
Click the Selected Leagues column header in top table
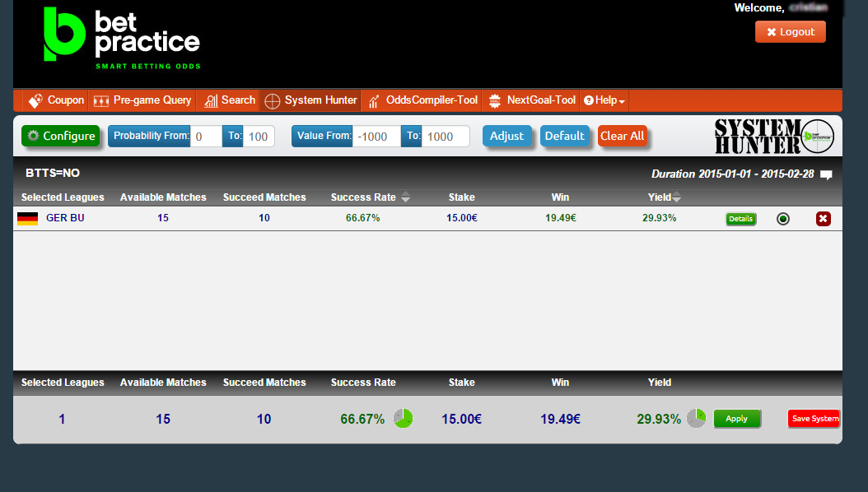click(63, 197)
